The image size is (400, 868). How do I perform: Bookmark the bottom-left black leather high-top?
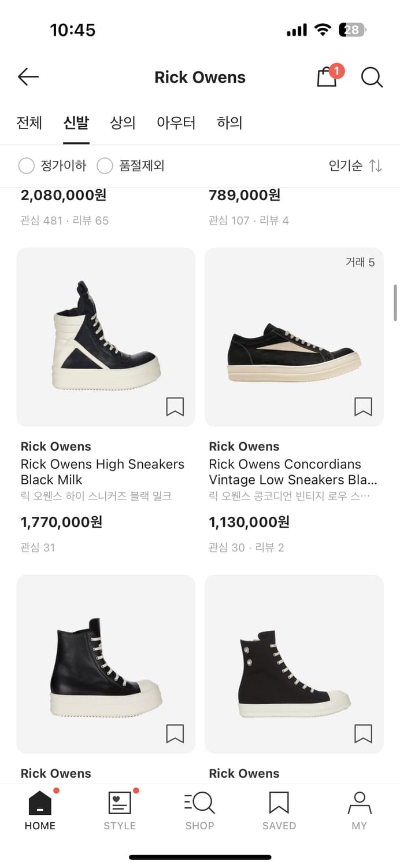click(175, 734)
